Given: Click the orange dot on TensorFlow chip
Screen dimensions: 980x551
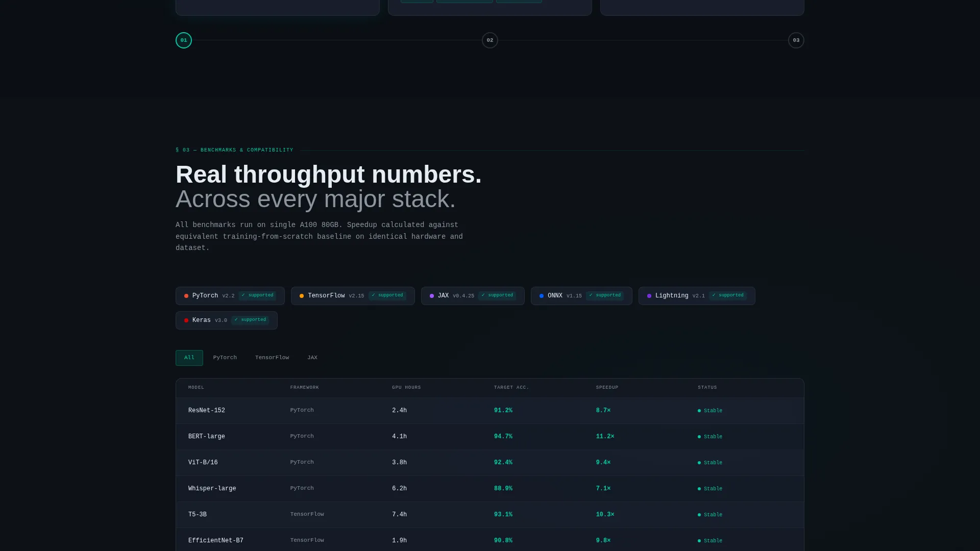Looking at the screenshot, I should click(x=302, y=296).
